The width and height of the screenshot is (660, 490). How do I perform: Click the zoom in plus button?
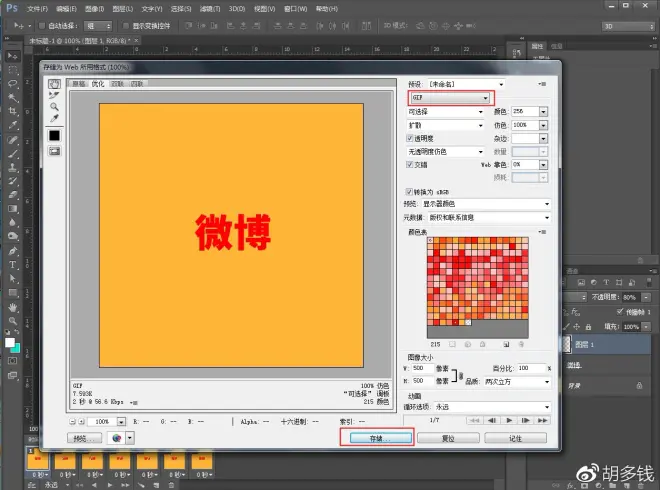coord(81,421)
